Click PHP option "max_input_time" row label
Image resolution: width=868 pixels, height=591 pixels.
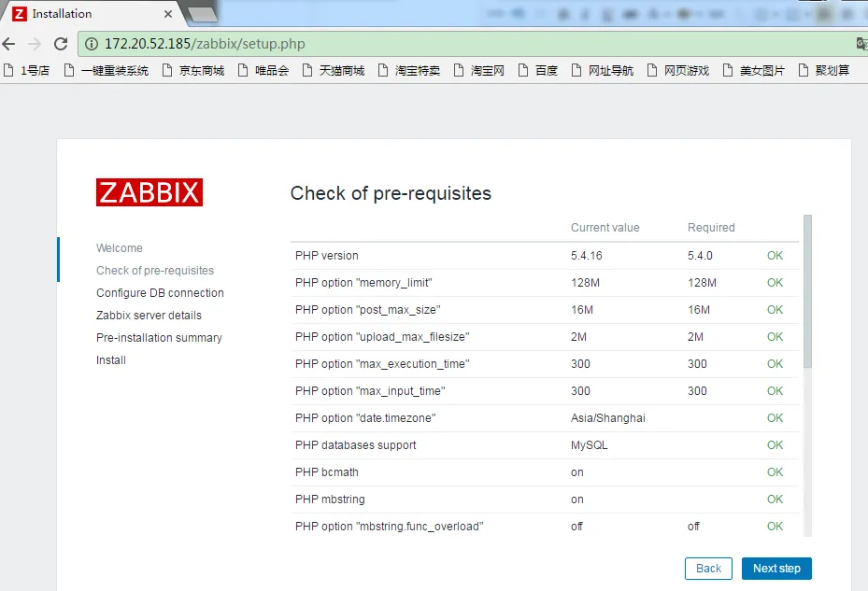370,391
